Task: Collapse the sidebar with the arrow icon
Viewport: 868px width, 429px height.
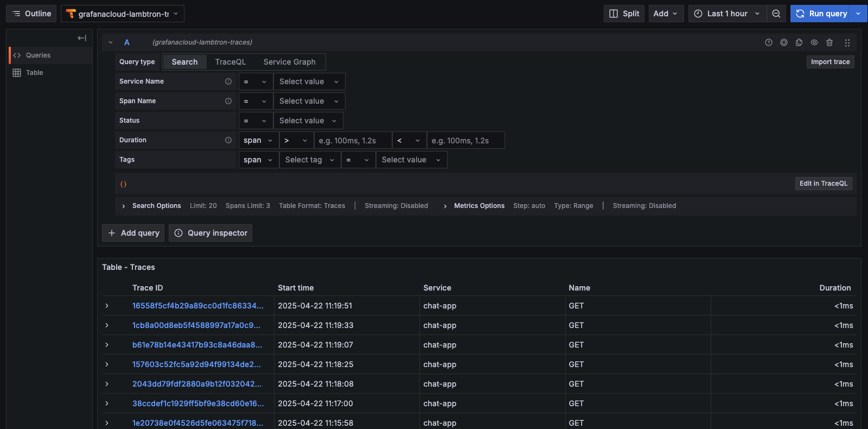Action: click(x=82, y=38)
